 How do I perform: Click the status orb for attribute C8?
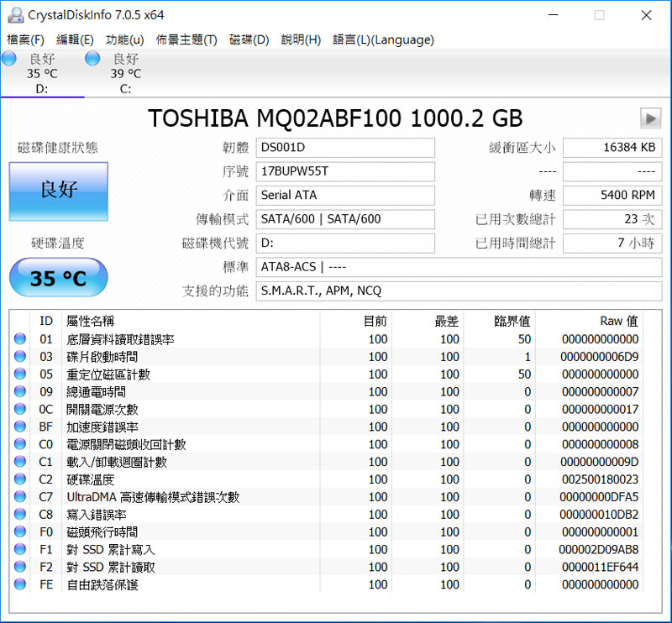click(x=19, y=514)
